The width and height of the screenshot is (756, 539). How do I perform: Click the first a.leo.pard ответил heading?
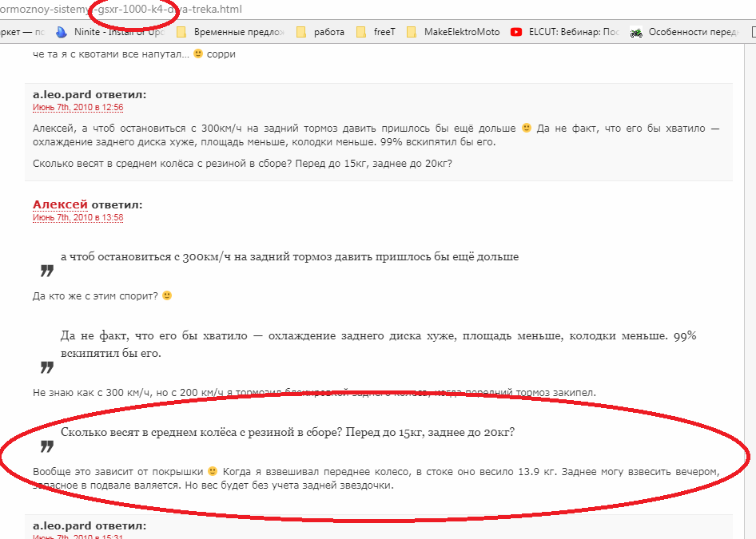(x=90, y=94)
